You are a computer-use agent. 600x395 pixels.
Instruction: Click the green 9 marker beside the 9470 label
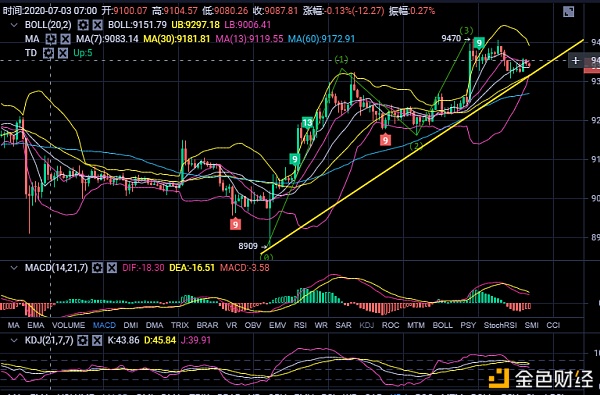click(479, 43)
